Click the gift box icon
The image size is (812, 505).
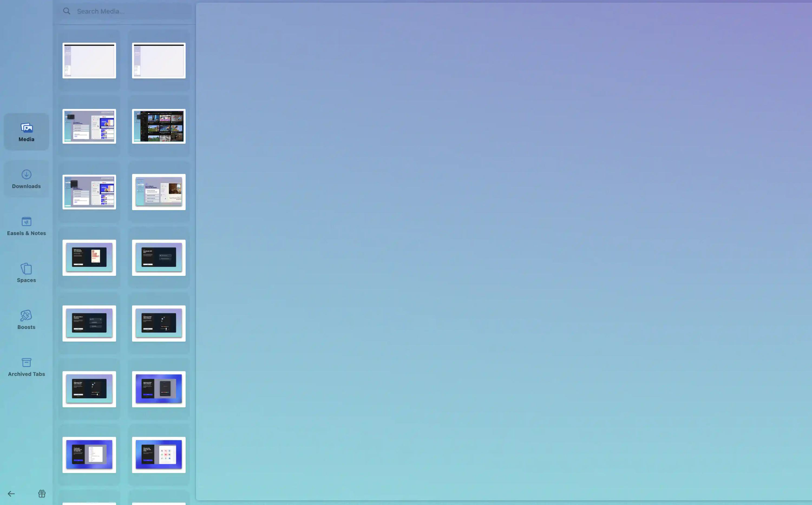pyautogui.click(x=42, y=494)
